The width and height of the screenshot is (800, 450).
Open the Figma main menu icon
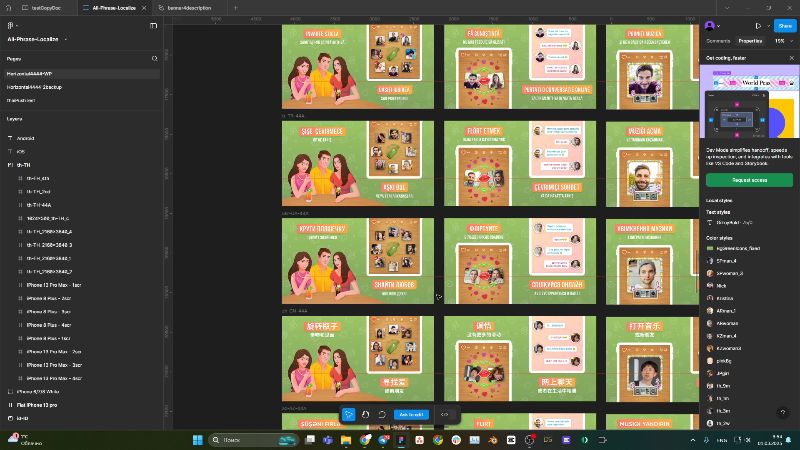tap(10, 26)
